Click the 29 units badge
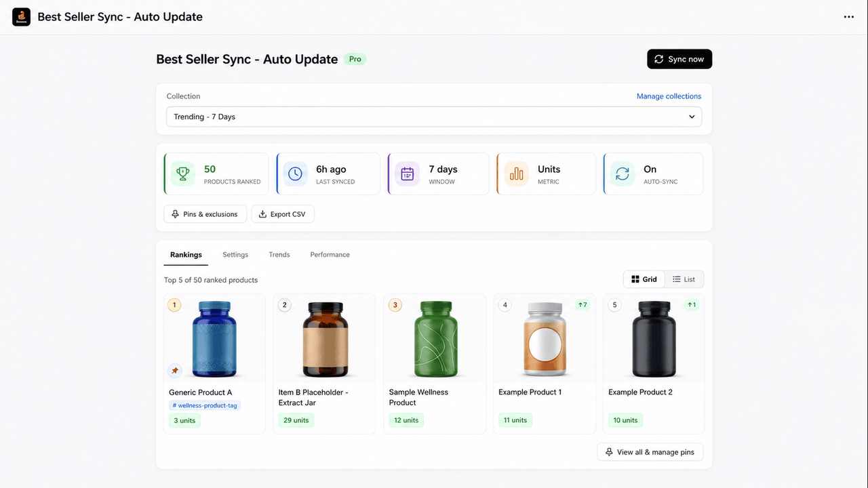This screenshot has width=868, height=488. 296,420
